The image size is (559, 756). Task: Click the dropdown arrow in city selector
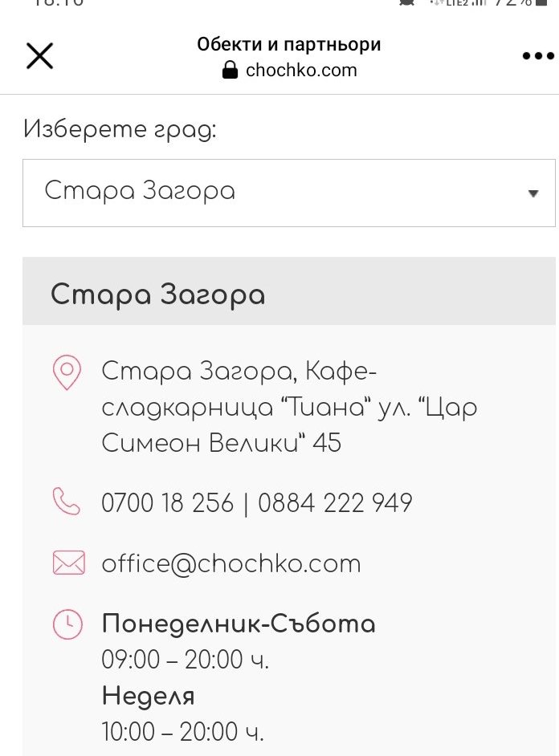tap(532, 193)
